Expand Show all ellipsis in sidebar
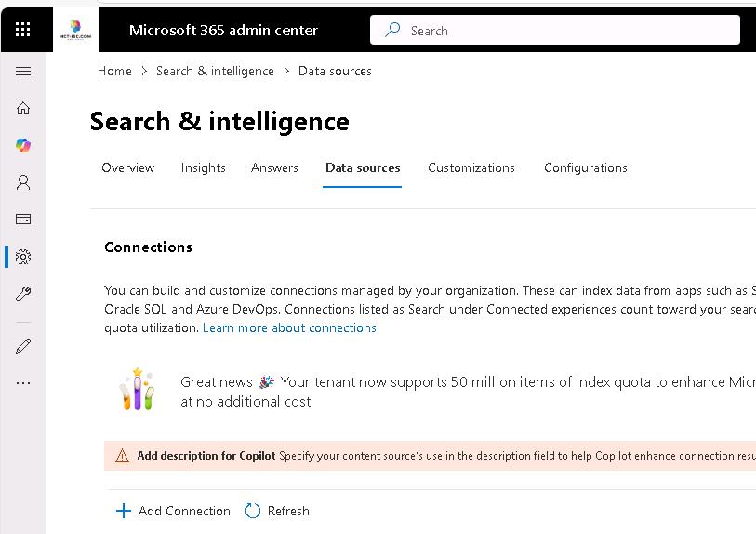 tap(23, 382)
